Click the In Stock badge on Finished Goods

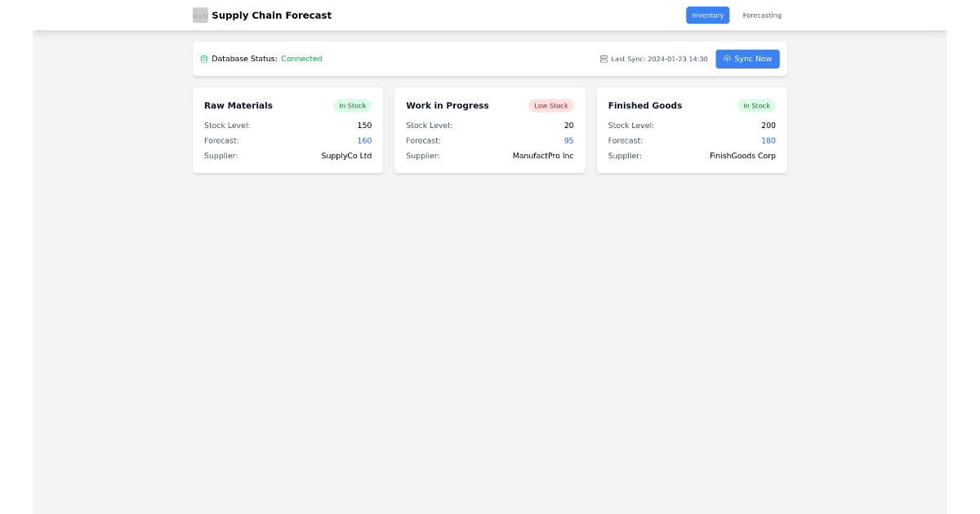[756, 105]
